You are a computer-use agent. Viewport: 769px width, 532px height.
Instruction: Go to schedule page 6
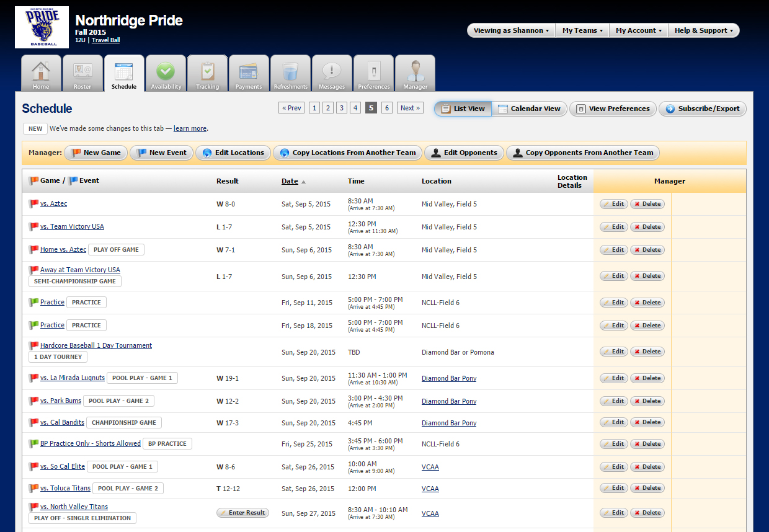click(387, 108)
